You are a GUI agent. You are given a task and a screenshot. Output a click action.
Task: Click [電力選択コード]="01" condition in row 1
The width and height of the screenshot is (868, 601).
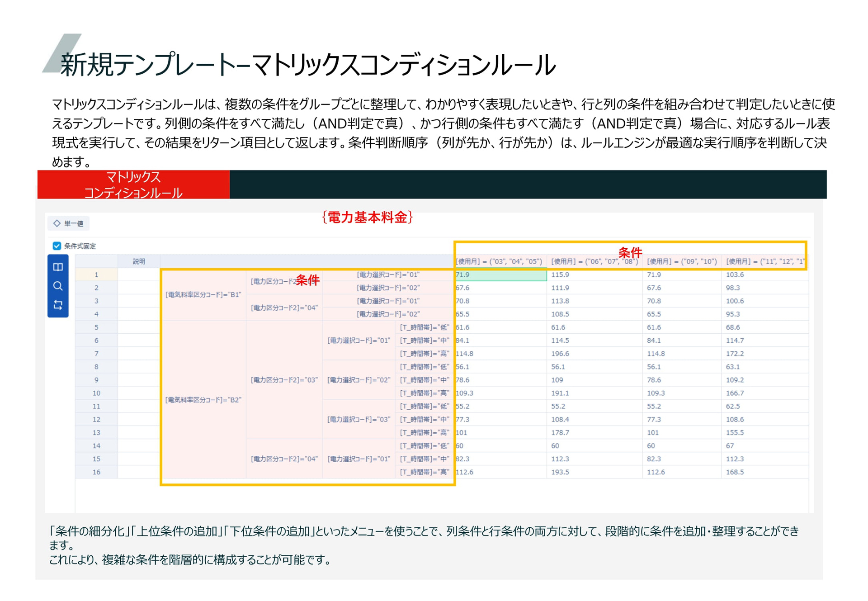pyautogui.click(x=388, y=274)
